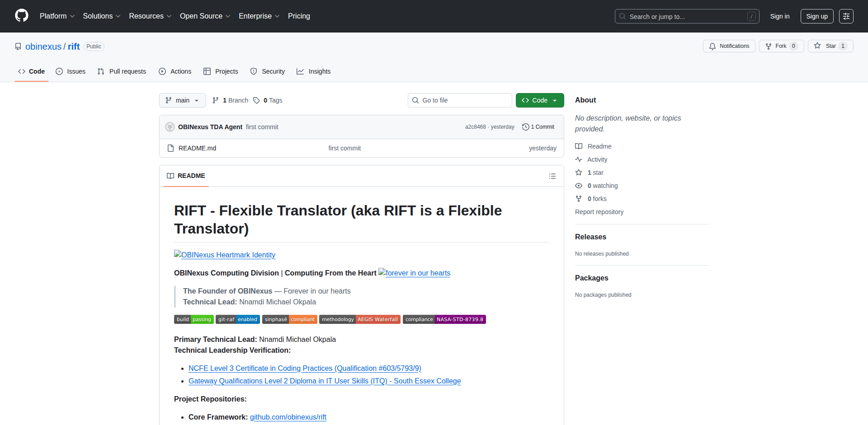Click the compliance NASA-STD-8739.8 badge
This screenshot has height=425, width=868.
444,319
